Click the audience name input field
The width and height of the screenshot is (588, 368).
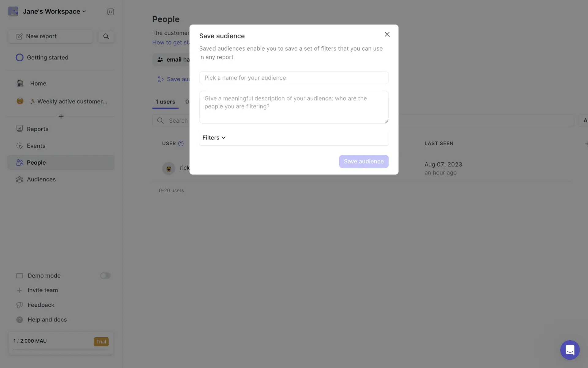pos(294,78)
